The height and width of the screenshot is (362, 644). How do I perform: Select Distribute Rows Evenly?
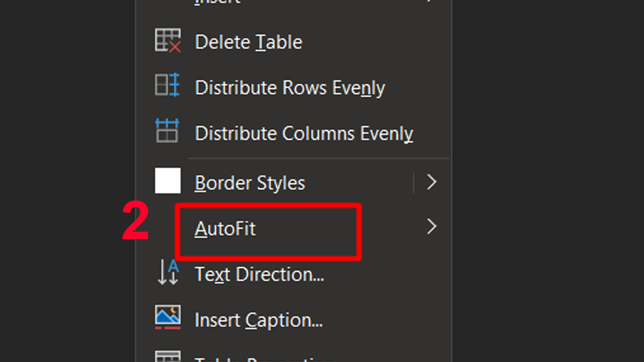[290, 88]
